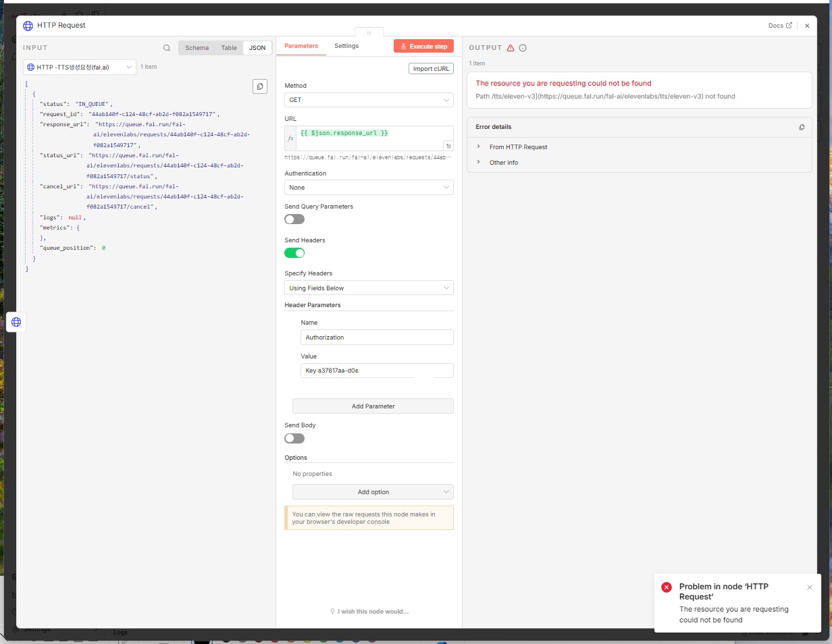Click the request_id value in input JSON
The width and height of the screenshot is (832, 644).
coord(151,115)
